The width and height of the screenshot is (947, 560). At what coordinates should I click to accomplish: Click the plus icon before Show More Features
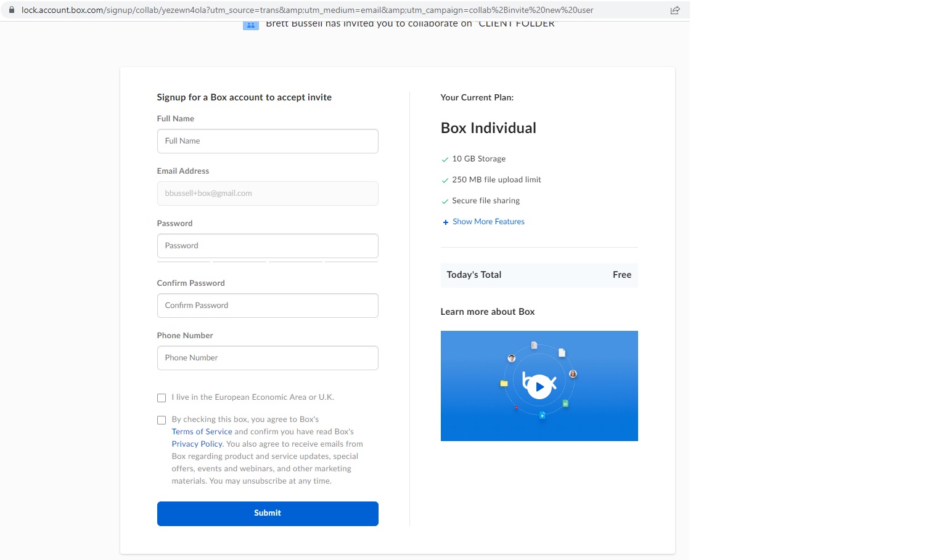coord(445,222)
